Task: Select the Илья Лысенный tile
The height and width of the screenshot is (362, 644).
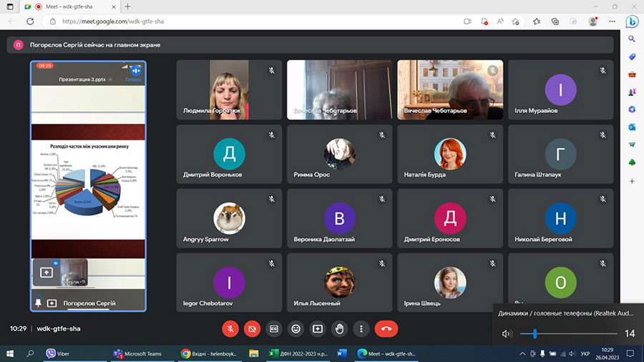Action: [x=340, y=283]
